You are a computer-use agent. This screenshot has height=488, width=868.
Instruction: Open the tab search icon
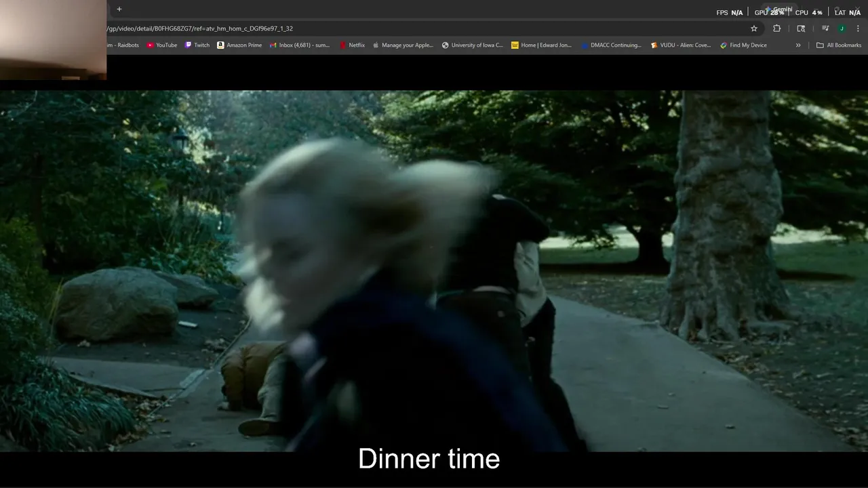801,28
